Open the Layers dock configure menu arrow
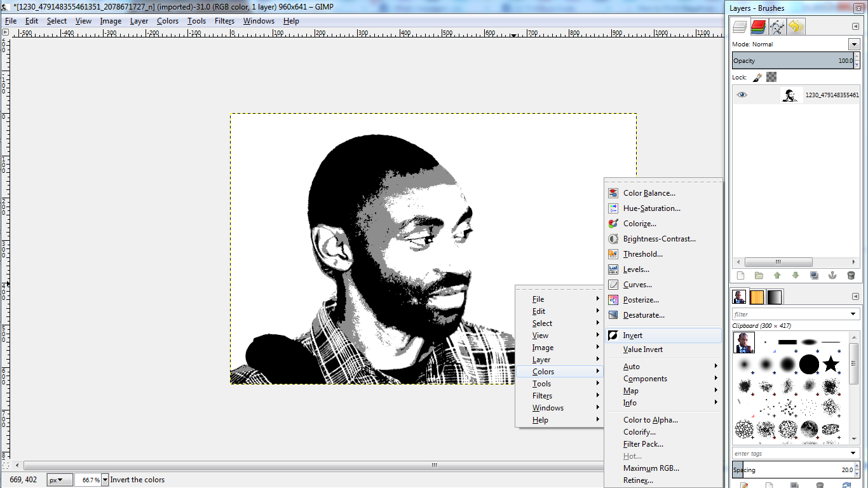Image resolution: width=868 pixels, height=488 pixels. (855, 27)
